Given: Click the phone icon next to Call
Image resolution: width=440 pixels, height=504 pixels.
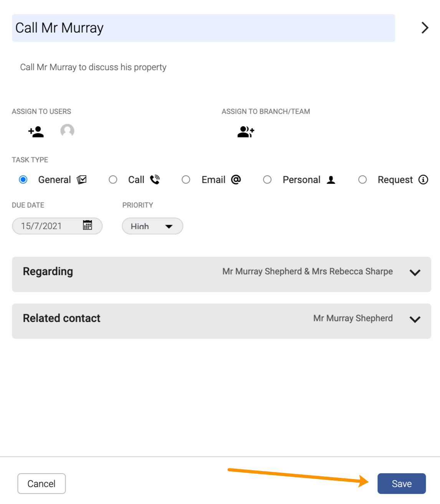Looking at the screenshot, I should 155,180.
